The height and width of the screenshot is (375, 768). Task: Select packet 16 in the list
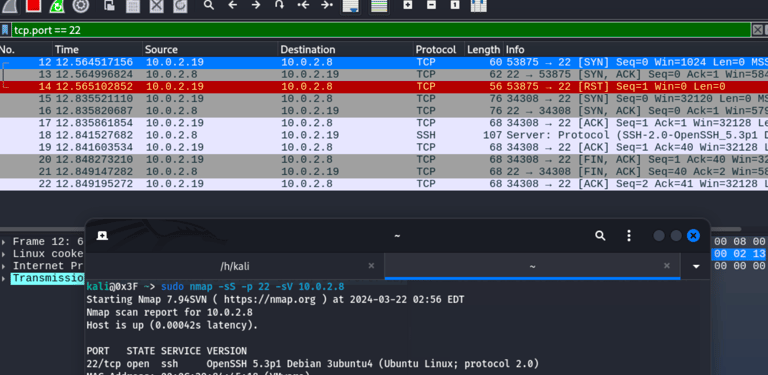[384, 111]
